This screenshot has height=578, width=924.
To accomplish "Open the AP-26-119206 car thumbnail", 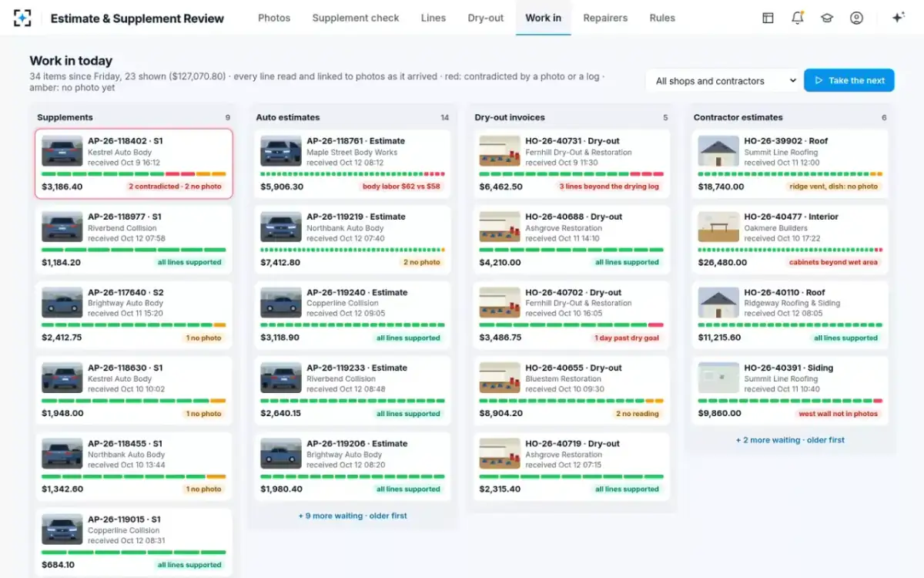I will pyautogui.click(x=281, y=453).
